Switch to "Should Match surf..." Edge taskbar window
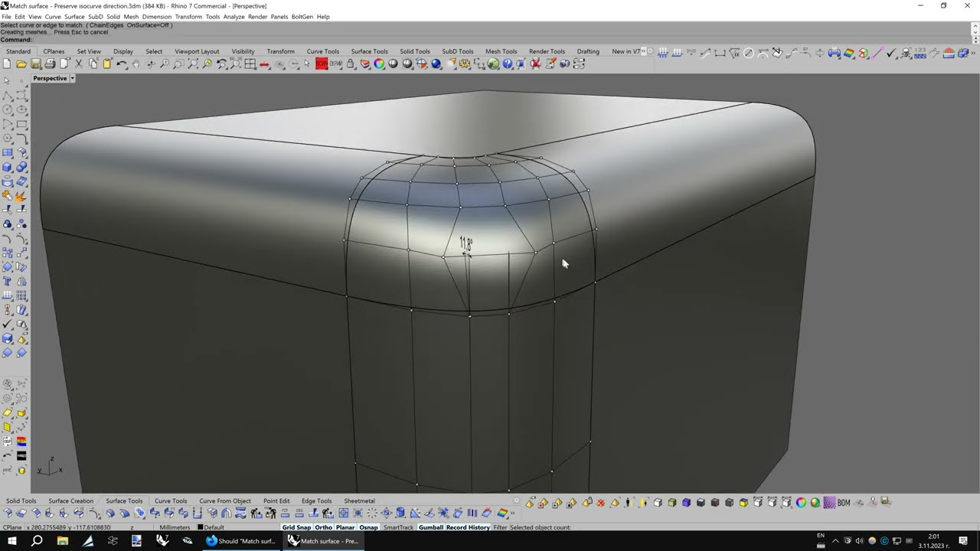The width and height of the screenshot is (980, 551). 240,541
